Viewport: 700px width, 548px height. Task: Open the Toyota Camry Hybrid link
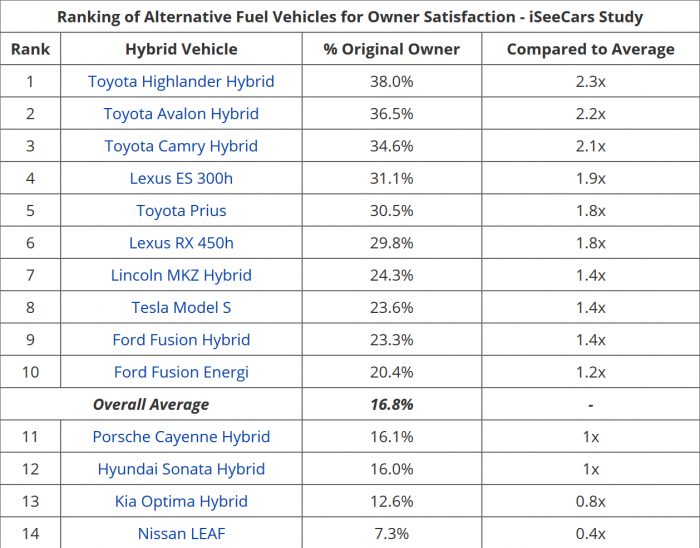coord(181,146)
